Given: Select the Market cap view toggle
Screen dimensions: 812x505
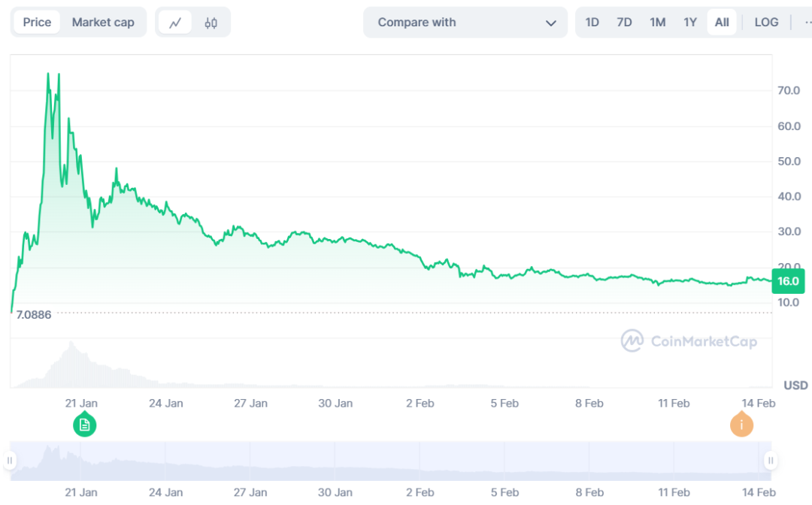Looking at the screenshot, I should pyautogui.click(x=103, y=23).
